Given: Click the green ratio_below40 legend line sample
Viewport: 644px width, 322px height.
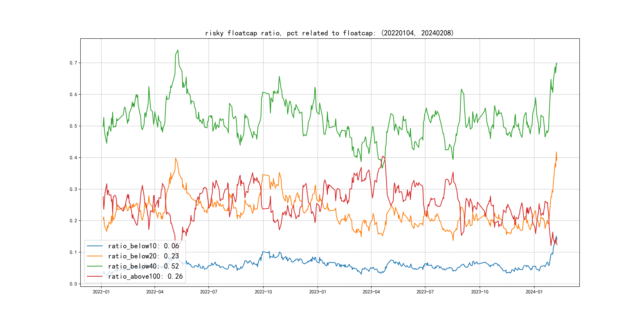Looking at the screenshot, I should tap(94, 266).
